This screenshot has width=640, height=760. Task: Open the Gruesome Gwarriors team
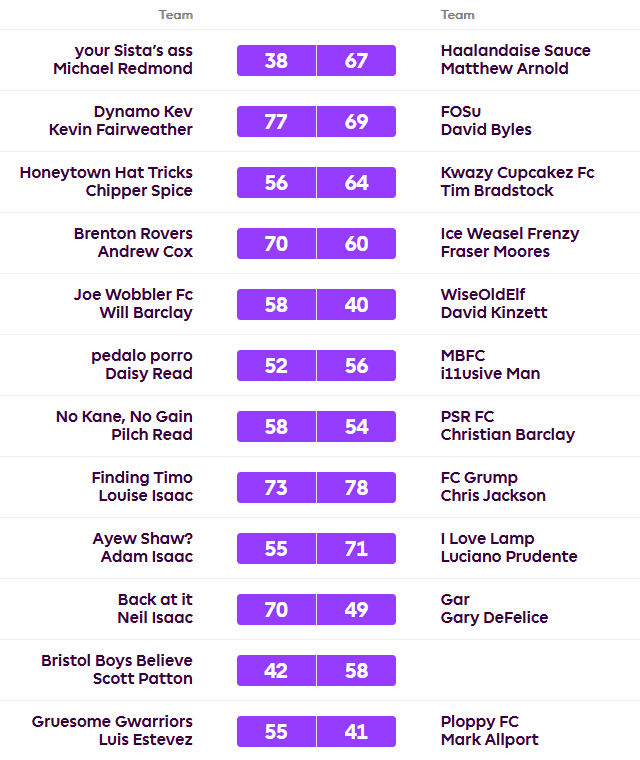112,722
